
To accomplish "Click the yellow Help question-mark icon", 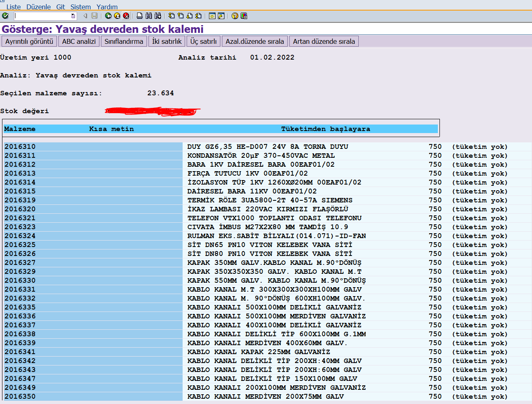I will 235,16.
